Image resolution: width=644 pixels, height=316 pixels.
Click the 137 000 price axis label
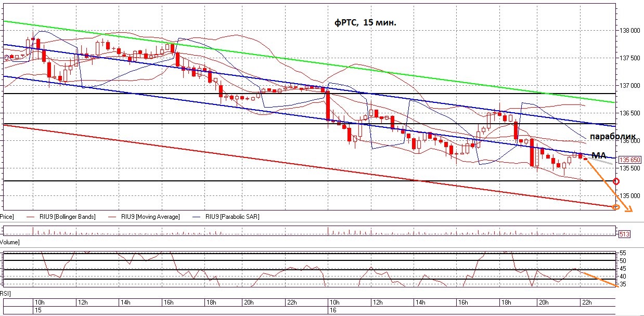point(629,86)
